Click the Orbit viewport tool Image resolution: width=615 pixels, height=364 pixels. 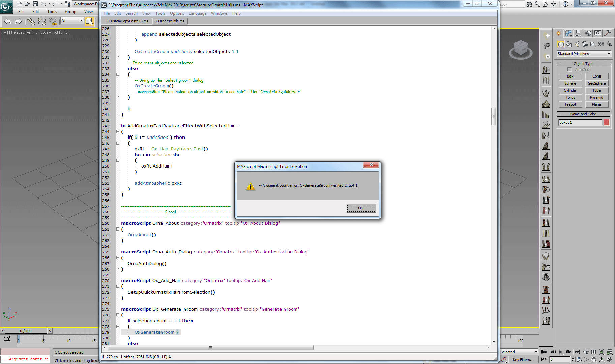click(x=602, y=360)
